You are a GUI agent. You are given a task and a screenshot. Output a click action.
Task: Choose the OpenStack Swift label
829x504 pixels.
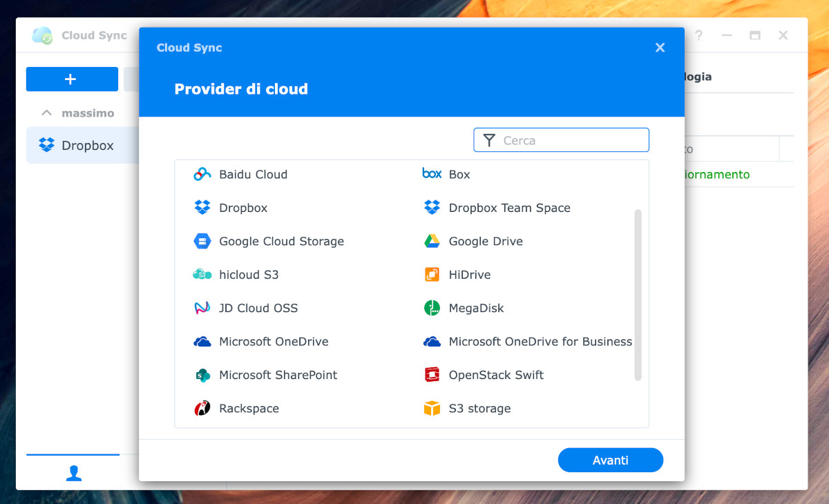point(496,376)
